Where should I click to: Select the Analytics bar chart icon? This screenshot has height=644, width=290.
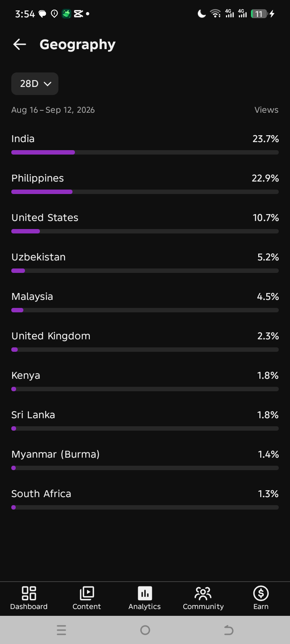pyautogui.click(x=145, y=593)
